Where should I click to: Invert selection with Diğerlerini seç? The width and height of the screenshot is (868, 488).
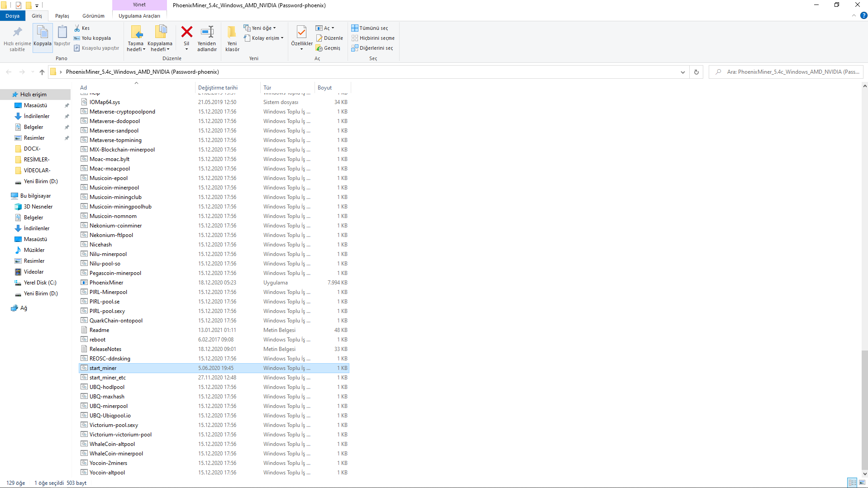point(372,48)
